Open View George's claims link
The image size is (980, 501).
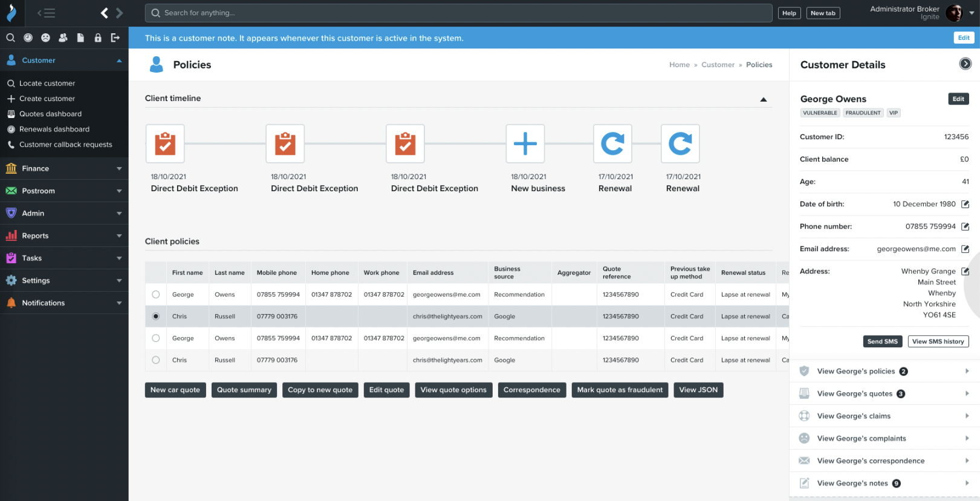(x=884, y=416)
